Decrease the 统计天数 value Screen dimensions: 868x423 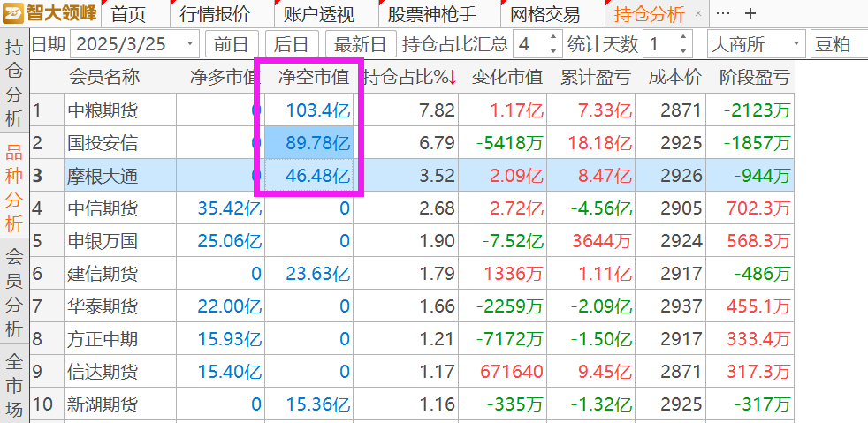point(683,50)
